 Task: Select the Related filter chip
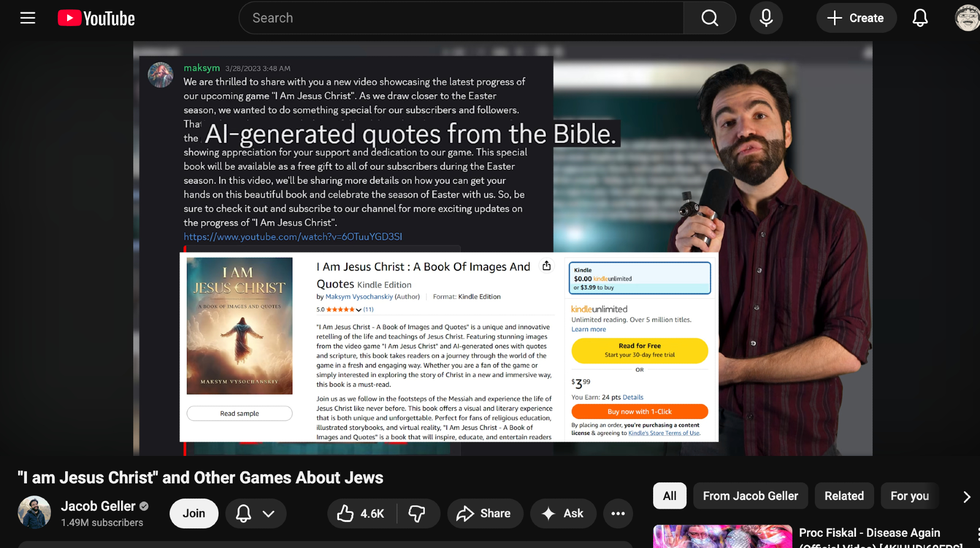[844, 496]
